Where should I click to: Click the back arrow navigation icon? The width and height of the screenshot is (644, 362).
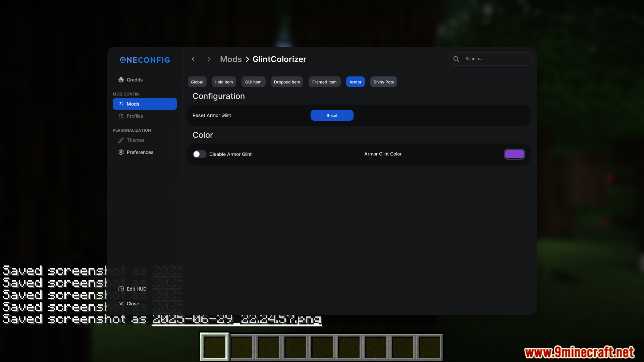[x=195, y=59]
